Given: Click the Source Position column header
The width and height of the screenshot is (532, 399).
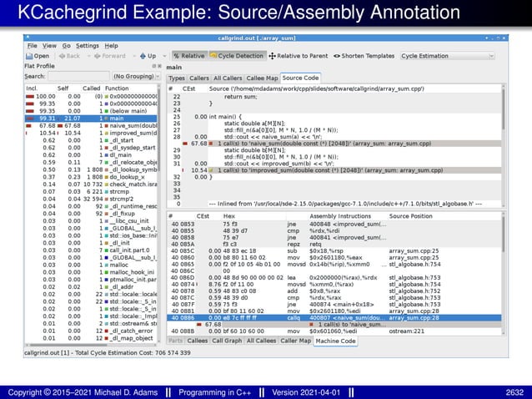Looking at the screenshot, I should (x=410, y=216).
